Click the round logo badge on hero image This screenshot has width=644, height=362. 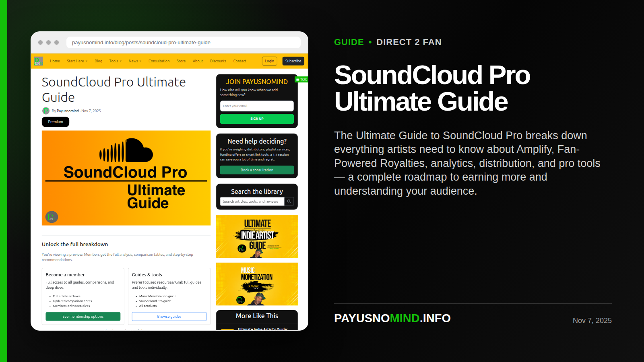pyautogui.click(x=52, y=217)
